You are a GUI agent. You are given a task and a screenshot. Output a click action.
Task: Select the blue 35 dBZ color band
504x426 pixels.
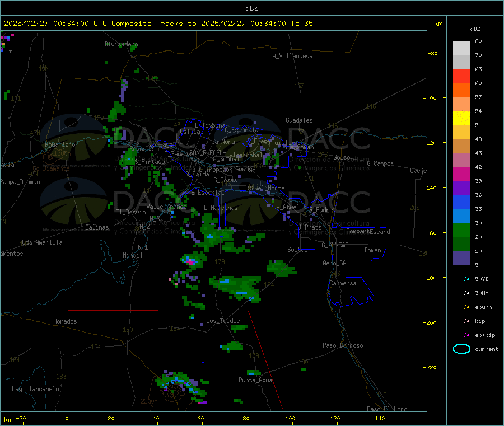coord(461,202)
